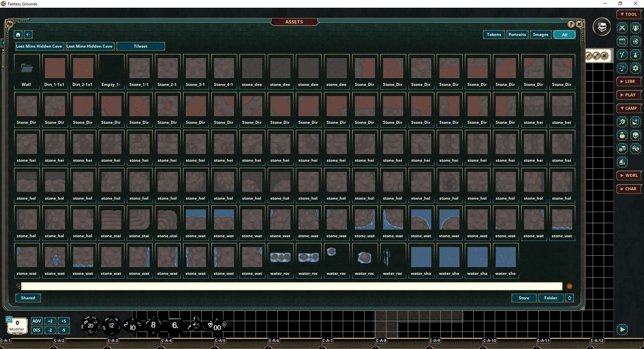The width and height of the screenshot is (644, 349).
Task: Select the Tileset breadcrumb
Action: (141, 46)
